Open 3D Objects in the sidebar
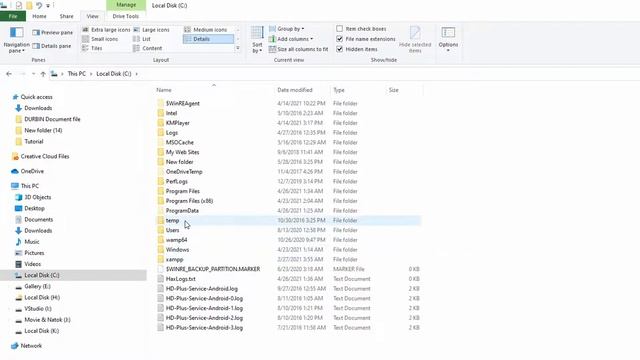 click(x=33, y=197)
